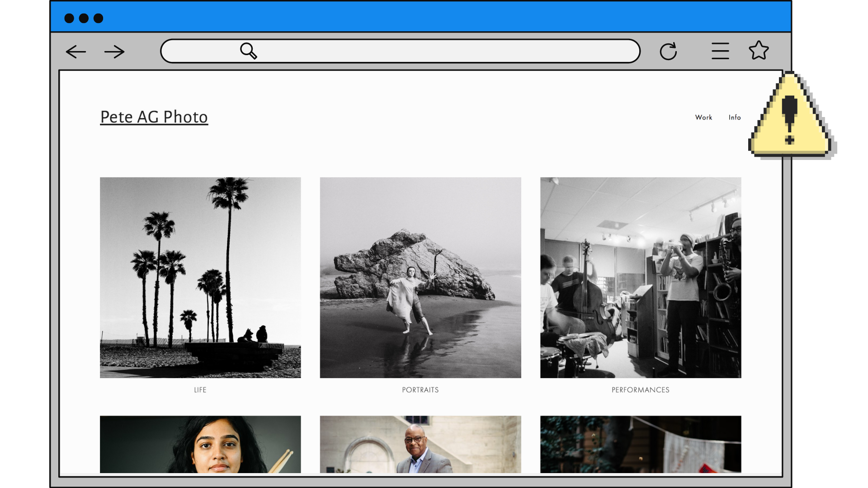Open the Info menu item
Image resolution: width=868 pixels, height=488 pixels.
735,117
